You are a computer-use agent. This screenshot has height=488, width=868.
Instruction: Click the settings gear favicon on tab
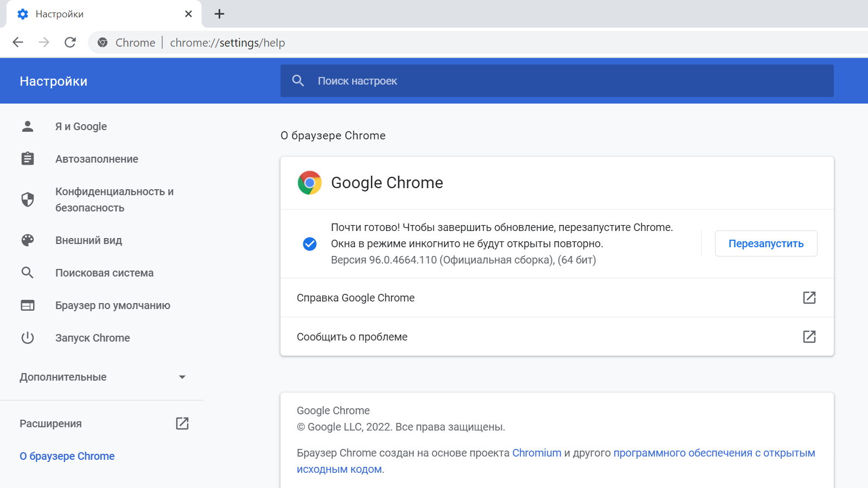pos(23,14)
